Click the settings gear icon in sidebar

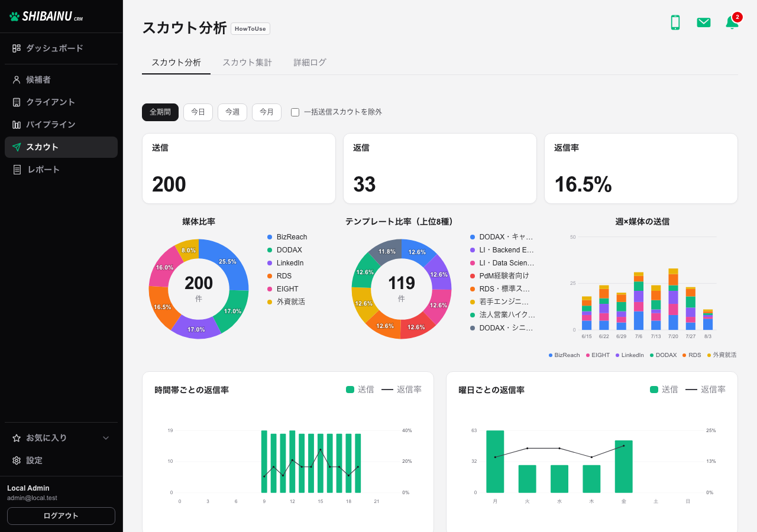tap(17, 460)
